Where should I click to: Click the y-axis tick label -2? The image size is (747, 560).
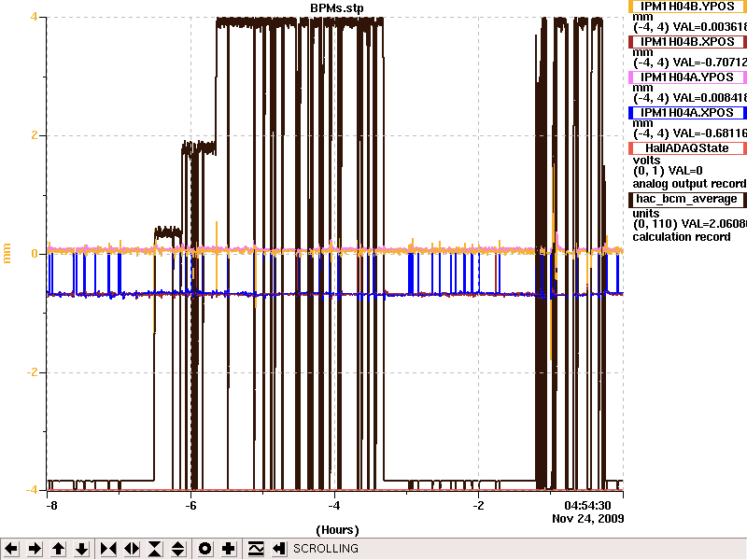[32, 372]
